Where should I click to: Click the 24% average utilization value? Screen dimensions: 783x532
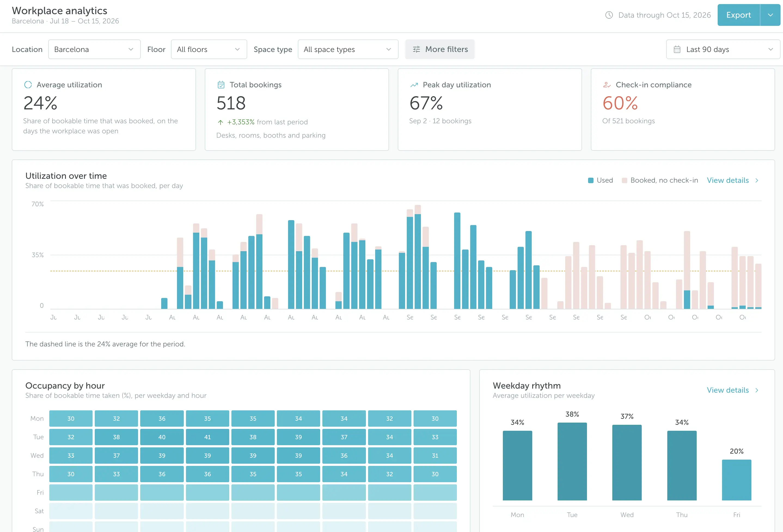click(41, 103)
